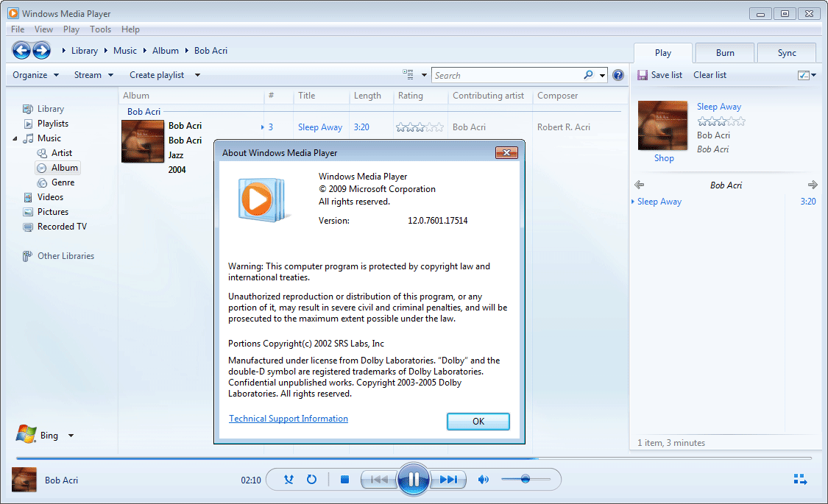Screen dimensions: 828x504
Task: Adjust the volume slider
Action: (x=526, y=479)
